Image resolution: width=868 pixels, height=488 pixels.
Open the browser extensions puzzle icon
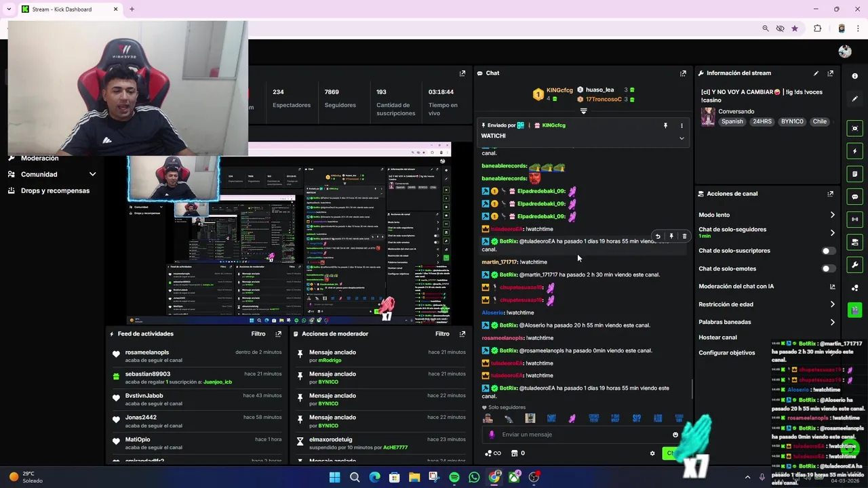coord(817,28)
